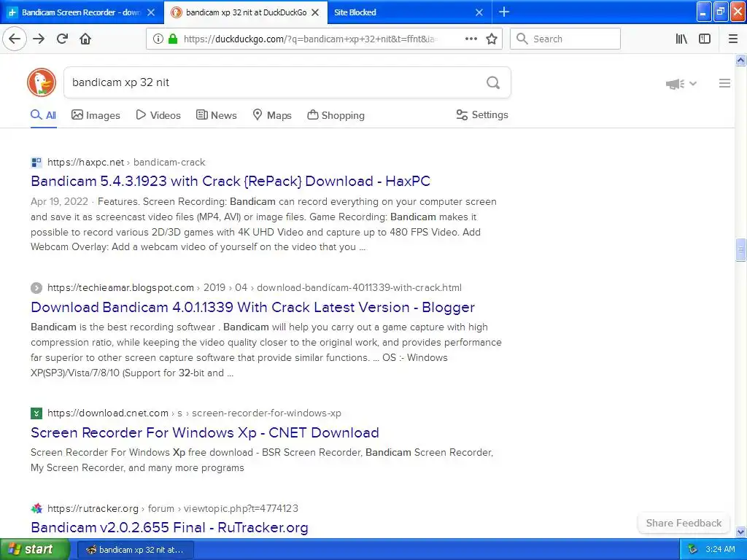
Task: Open Bandicam v2.0.2.655 Final RuTracker result
Action: [x=169, y=527]
